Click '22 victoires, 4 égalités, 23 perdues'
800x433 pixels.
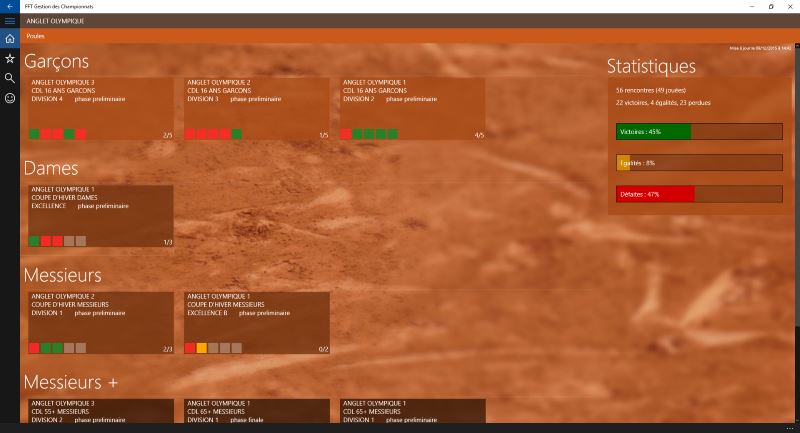(663, 103)
